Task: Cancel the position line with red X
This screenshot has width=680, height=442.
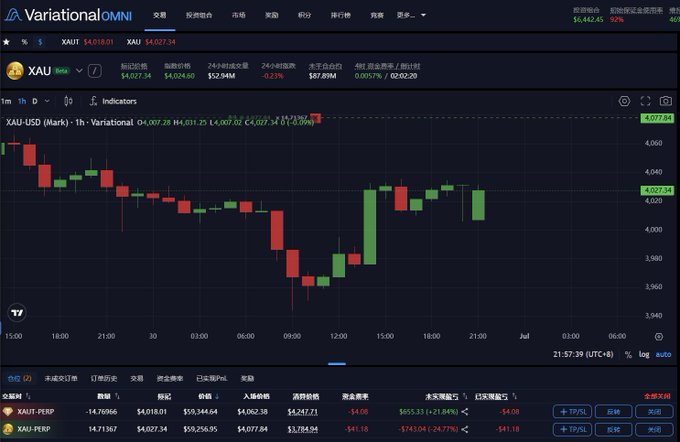Action: [316, 118]
